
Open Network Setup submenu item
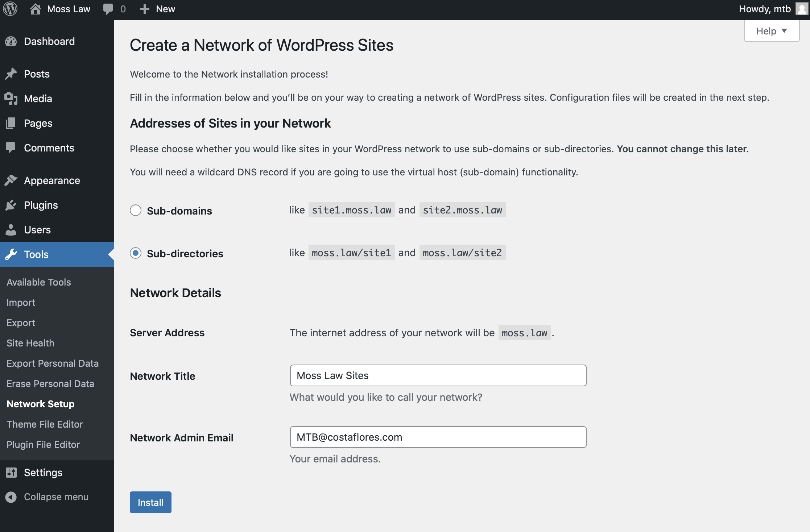[41, 404]
